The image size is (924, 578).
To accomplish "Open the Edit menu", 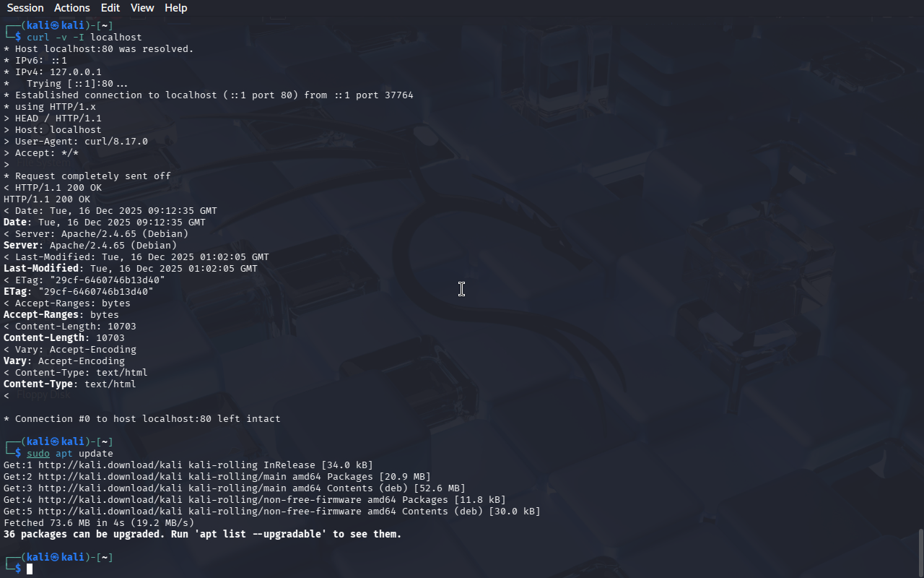I will [x=110, y=8].
